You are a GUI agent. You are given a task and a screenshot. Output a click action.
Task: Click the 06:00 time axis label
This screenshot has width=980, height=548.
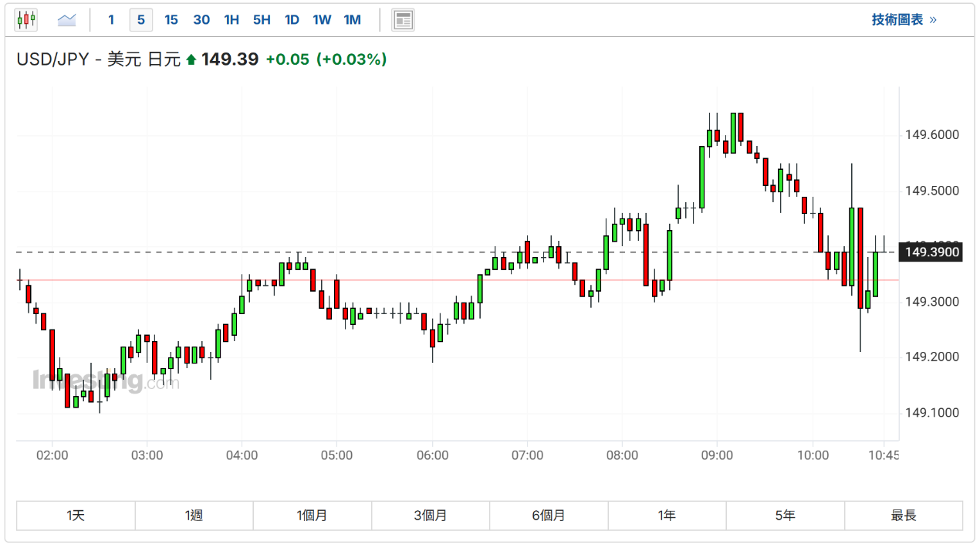tap(432, 455)
